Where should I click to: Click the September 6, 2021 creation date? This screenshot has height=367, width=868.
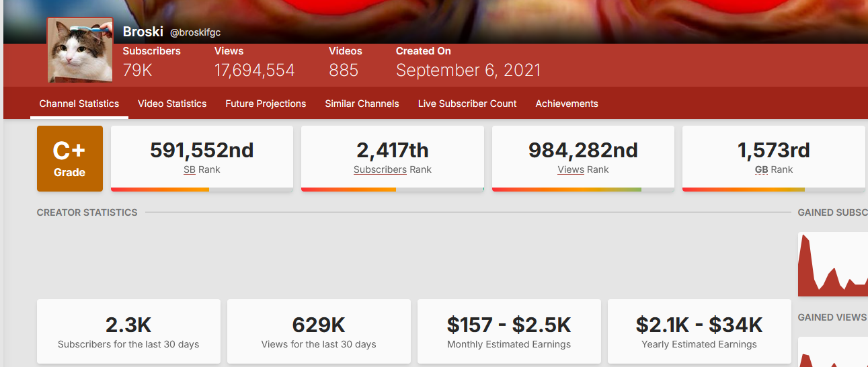click(x=468, y=70)
